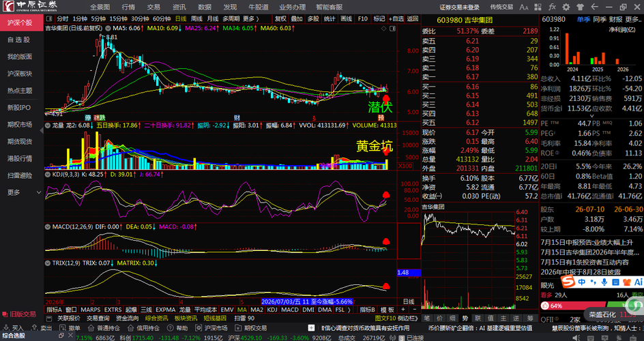Open 图文F10 company info link
Screen dimensions: 644x341
coord(385,318)
